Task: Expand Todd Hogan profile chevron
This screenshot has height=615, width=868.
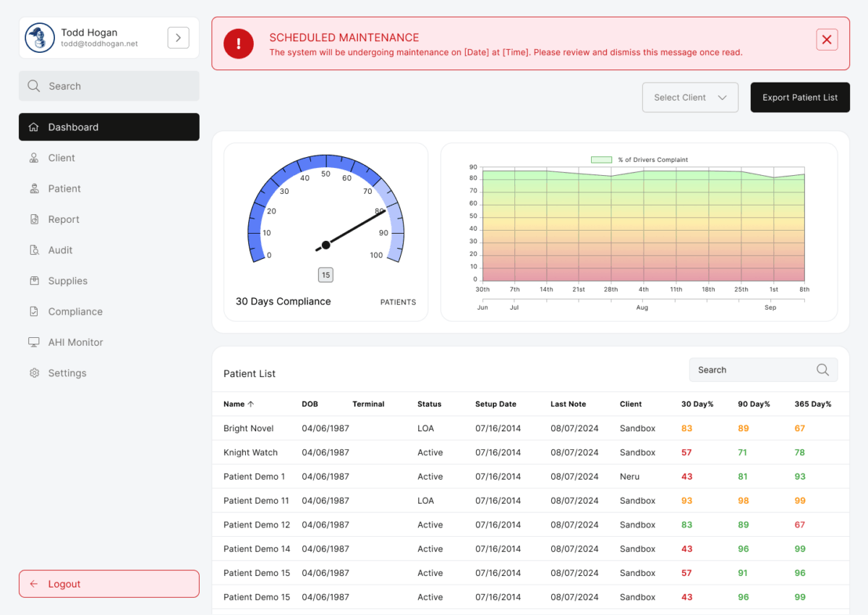Action: (x=178, y=38)
